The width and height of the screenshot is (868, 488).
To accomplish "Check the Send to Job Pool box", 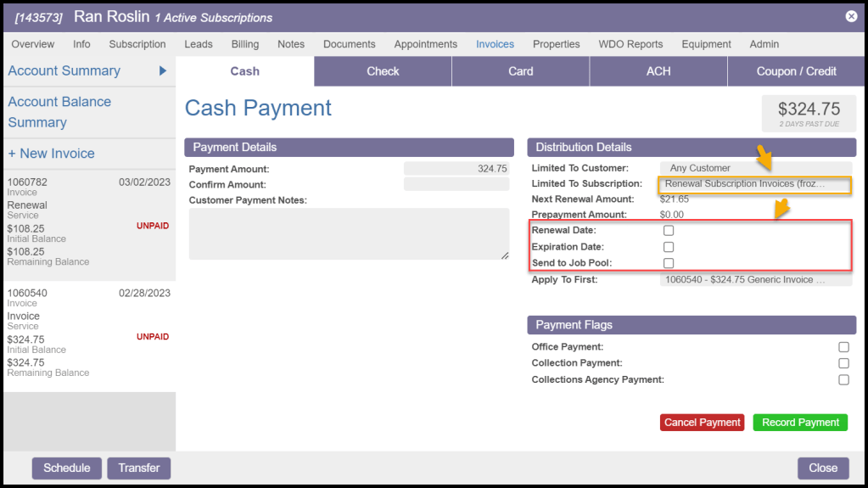I will pyautogui.click(x=669, y=263).
